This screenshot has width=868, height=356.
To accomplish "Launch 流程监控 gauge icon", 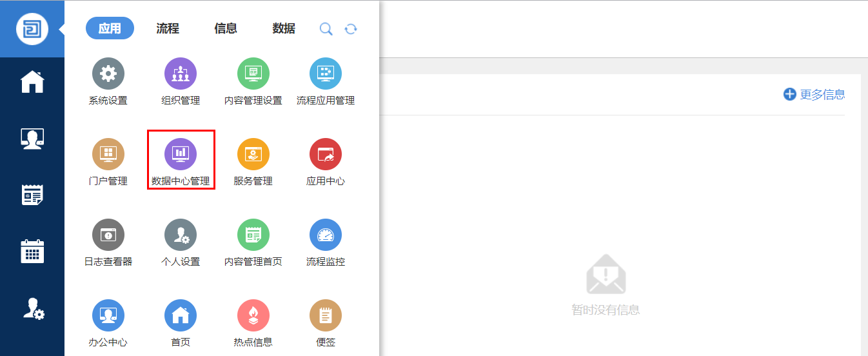I will pos(326,235).
